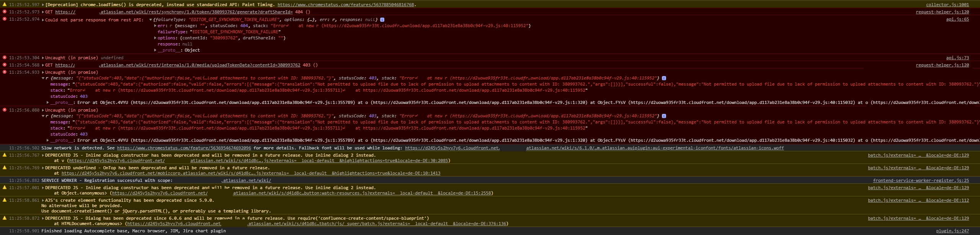This screenshot has height=235, width=980.
Task: Open the .atlassian.net/wiki/ service worker scope link
Action: point(246,180)
